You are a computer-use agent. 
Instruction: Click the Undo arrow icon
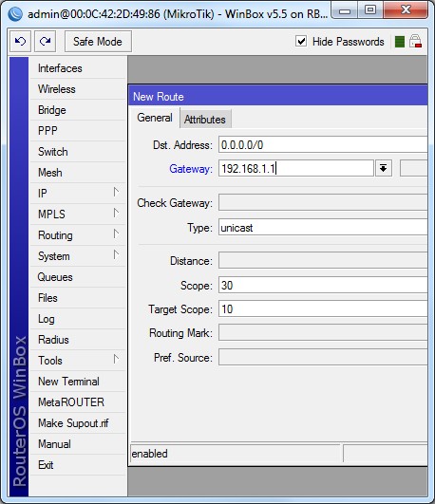pyautogui.click(x=20, y=41)
